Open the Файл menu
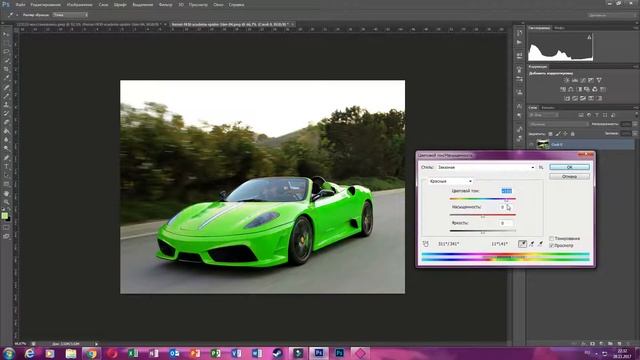Image resolution: width=640 pixels, height=360 pixels. click(x=20, y=5)
